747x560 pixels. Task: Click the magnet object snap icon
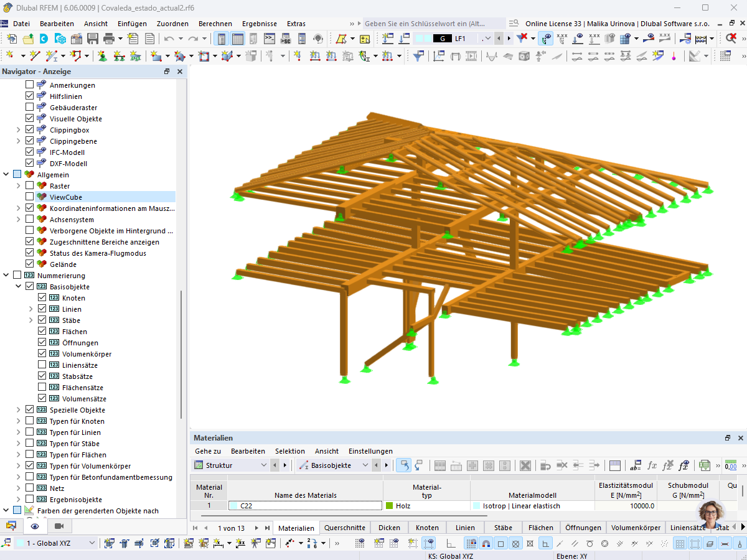[x=486, y=543]
